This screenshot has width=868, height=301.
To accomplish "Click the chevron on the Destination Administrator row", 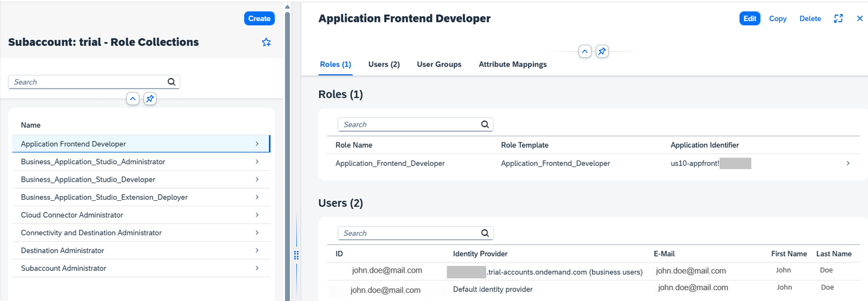I will coord(257,250).
